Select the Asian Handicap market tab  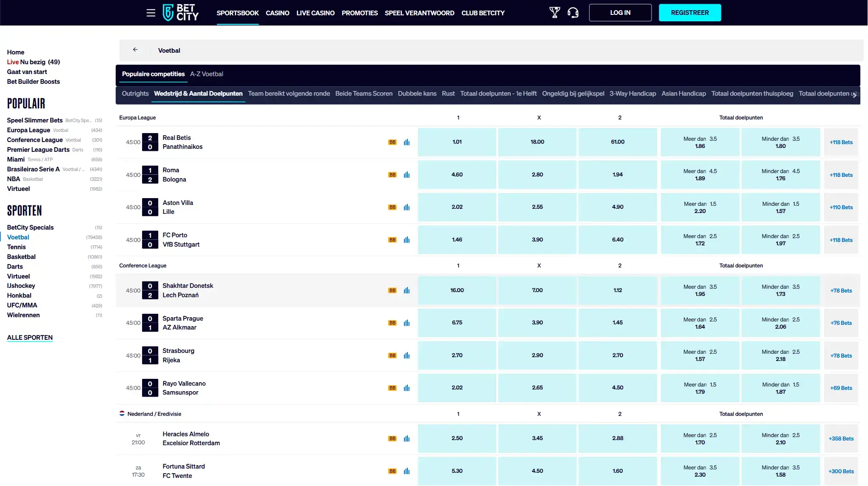[683, 94]
